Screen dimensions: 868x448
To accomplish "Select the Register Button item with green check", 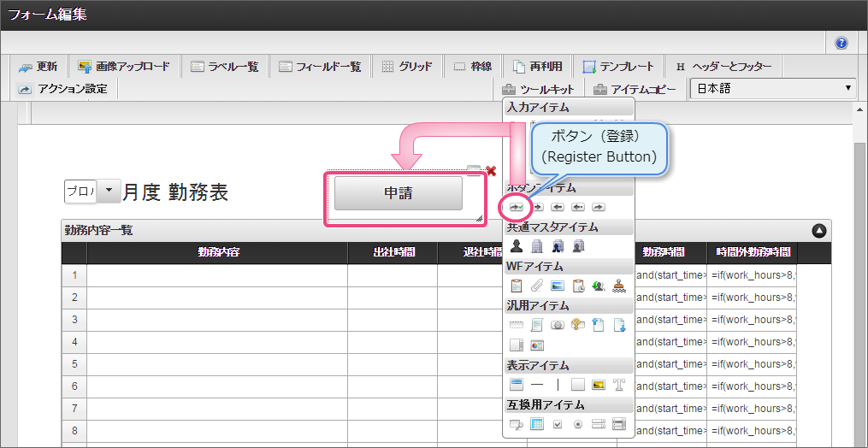I will click(517, 207).
